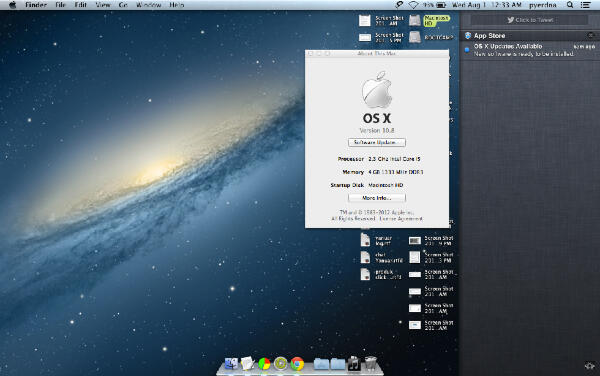Open the Finder menu in menu bar
This screenshot has height=376, width=600.
[36, 5]
